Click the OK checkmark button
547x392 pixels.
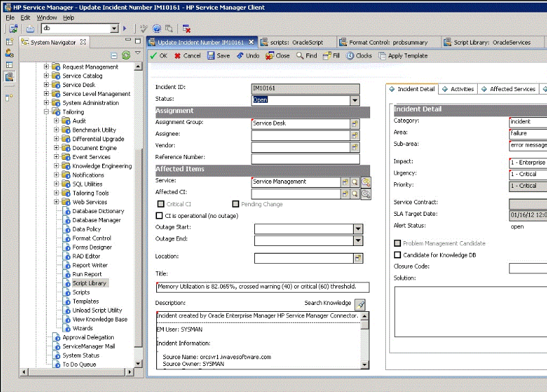(159, 56)
